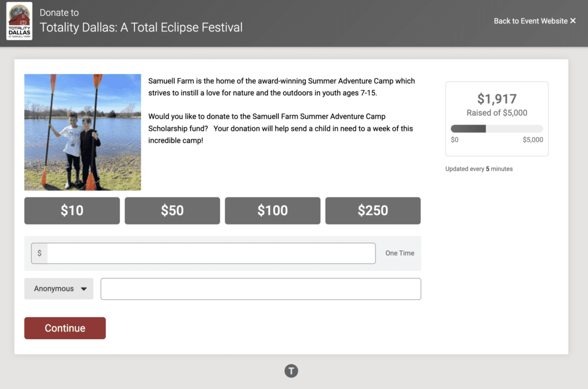Click the 'One Time' label
The width and height of the screenshot is (588, 389).
tap(400, 254)
